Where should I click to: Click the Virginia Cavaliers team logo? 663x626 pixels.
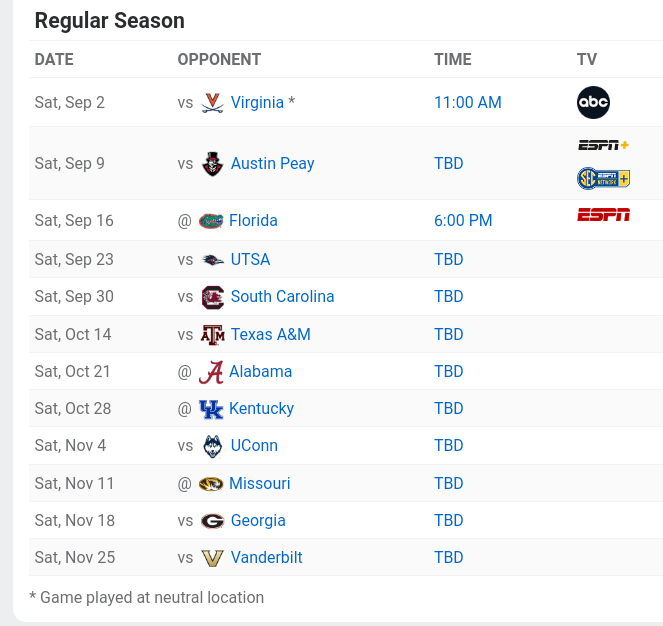pyautogui.click(x=212, y=102)
